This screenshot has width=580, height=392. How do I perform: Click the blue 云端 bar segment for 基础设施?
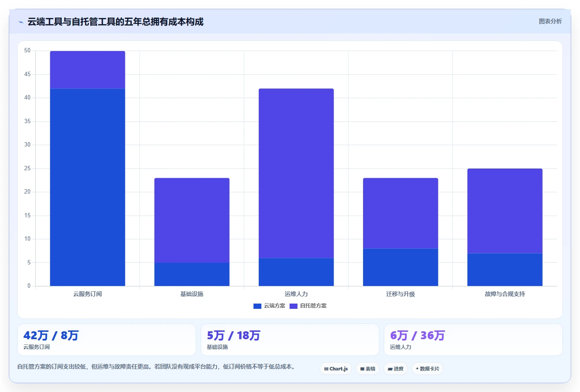[x=192, y=274]
